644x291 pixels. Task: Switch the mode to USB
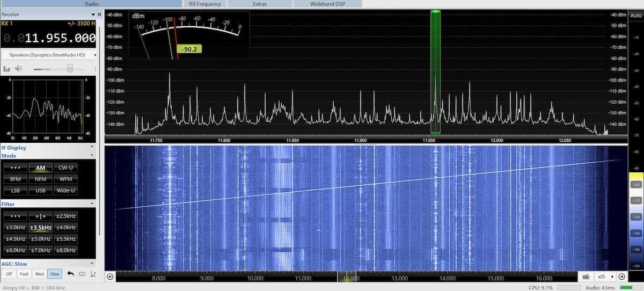[x=40, y=191]
